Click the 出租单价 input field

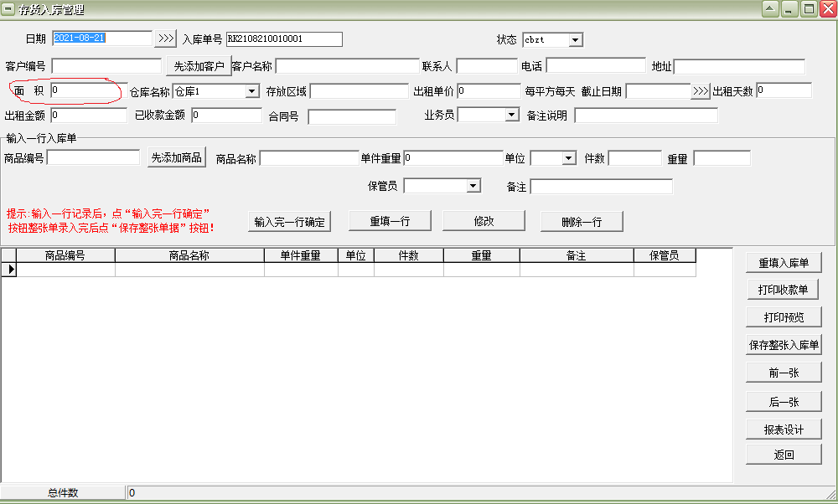click(489, 91)
